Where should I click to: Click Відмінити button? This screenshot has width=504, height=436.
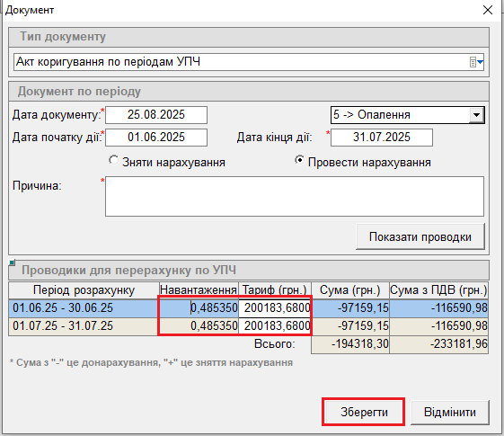coord(450,412)
